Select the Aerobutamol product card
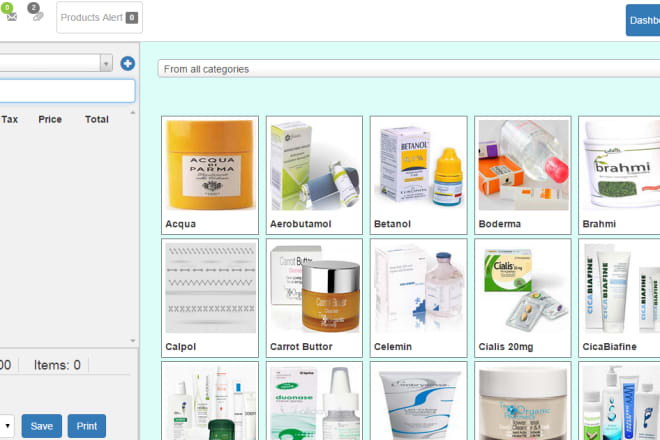 click(x=314, y=175)
